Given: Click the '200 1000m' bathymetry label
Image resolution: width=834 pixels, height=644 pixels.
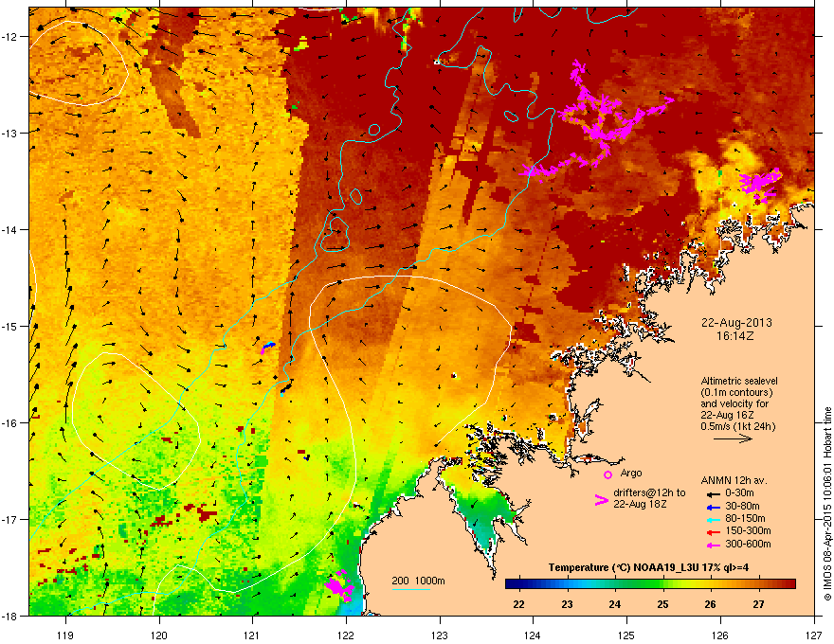Looking at the screenshot, I should click(418, 581).
